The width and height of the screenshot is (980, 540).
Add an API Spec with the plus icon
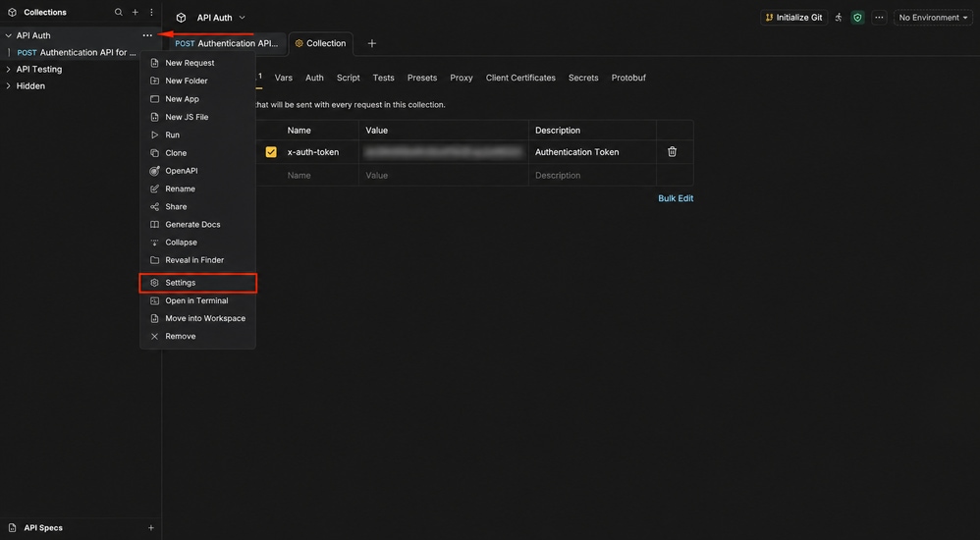pyautogui.click(x=150, y=528)
